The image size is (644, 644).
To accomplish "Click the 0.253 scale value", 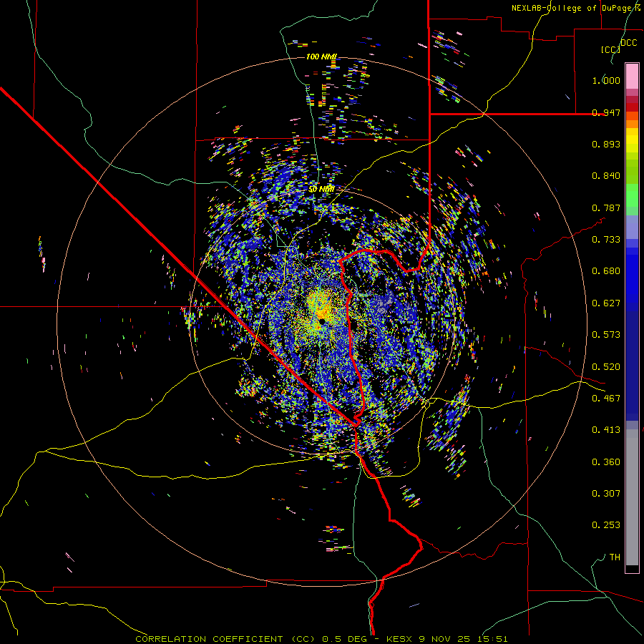I will [x=606, y=525].
